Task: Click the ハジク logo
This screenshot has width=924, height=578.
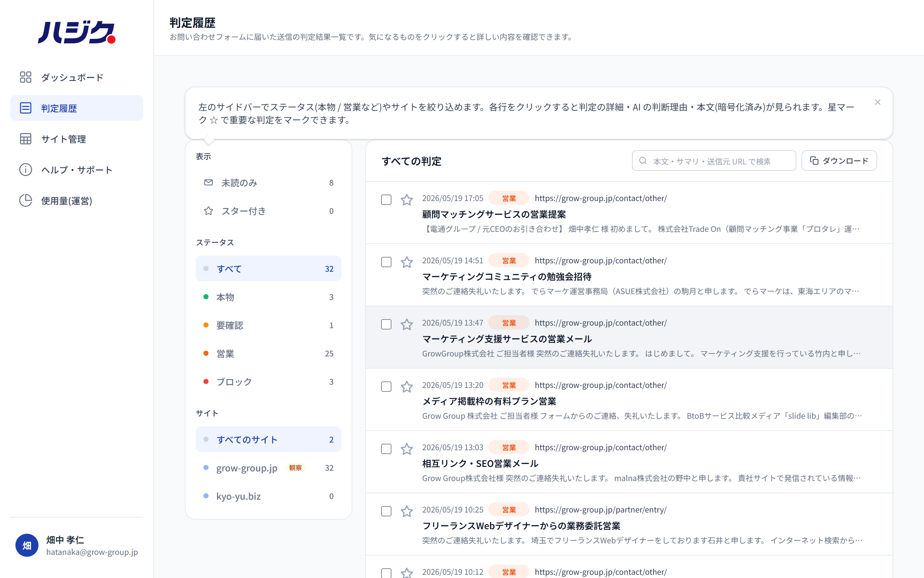Action: coord(77,32)
